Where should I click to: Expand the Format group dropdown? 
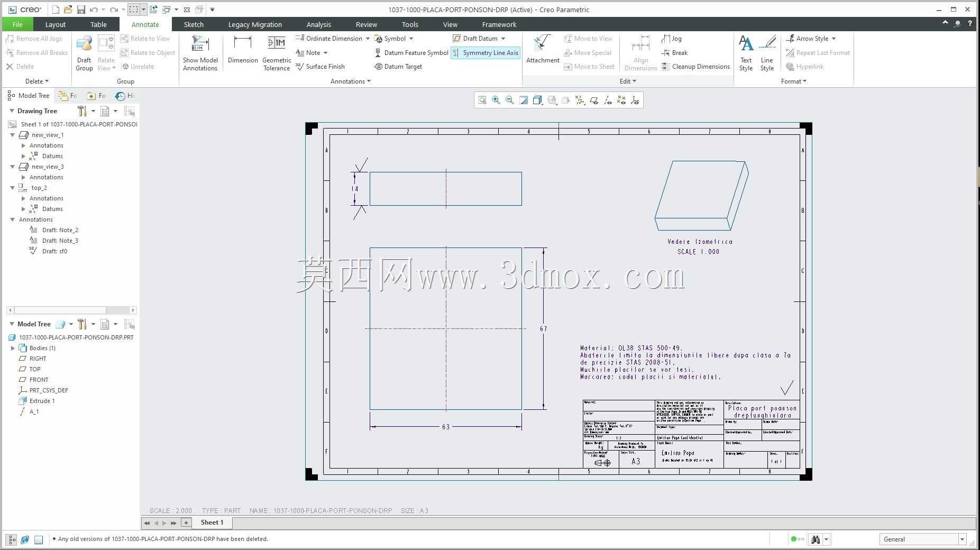click(793, 81)
